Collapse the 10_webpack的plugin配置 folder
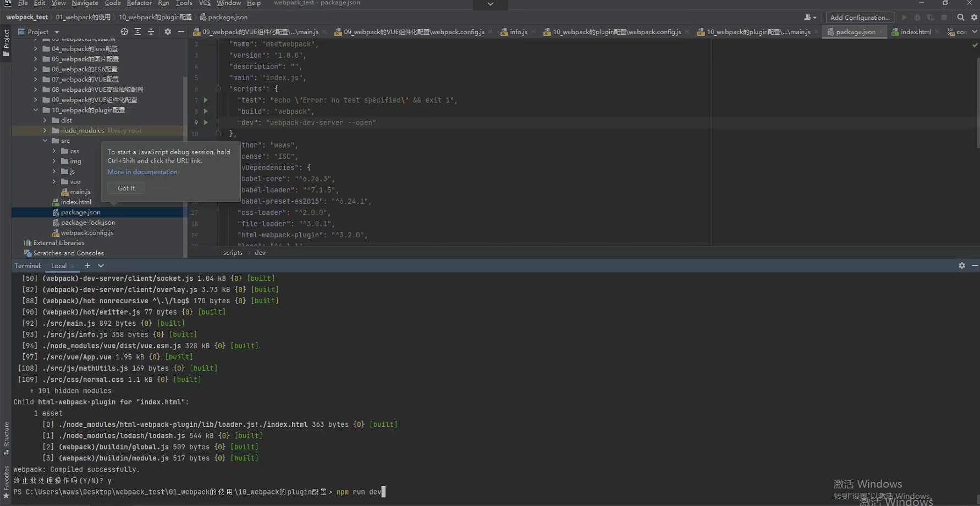This screenshot has height=506, width=980. [x=36, y=110]
